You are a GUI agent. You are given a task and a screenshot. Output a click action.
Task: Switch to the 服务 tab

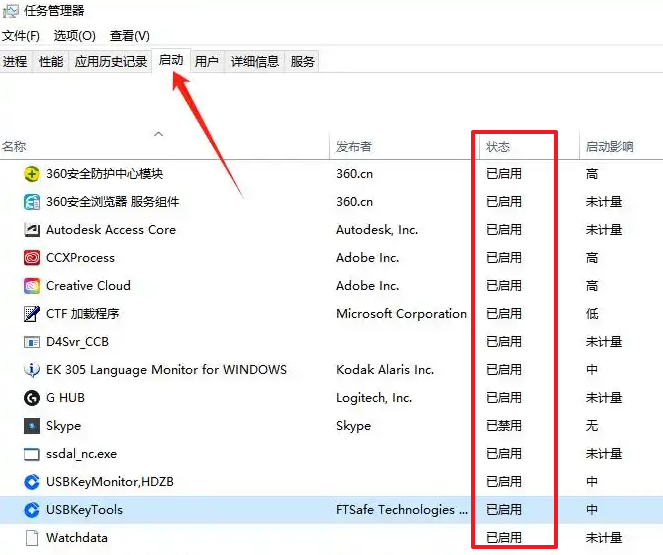point(303,62)
